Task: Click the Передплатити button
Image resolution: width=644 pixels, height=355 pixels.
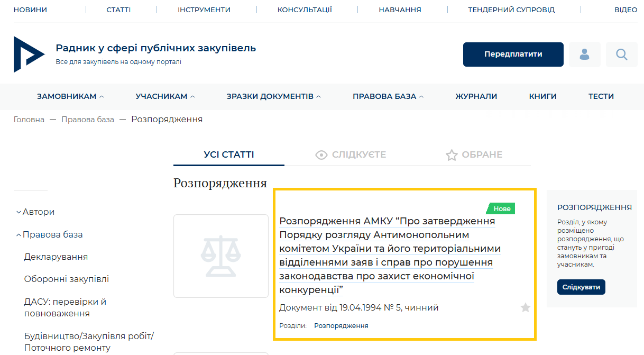Action: pos(513,54)
